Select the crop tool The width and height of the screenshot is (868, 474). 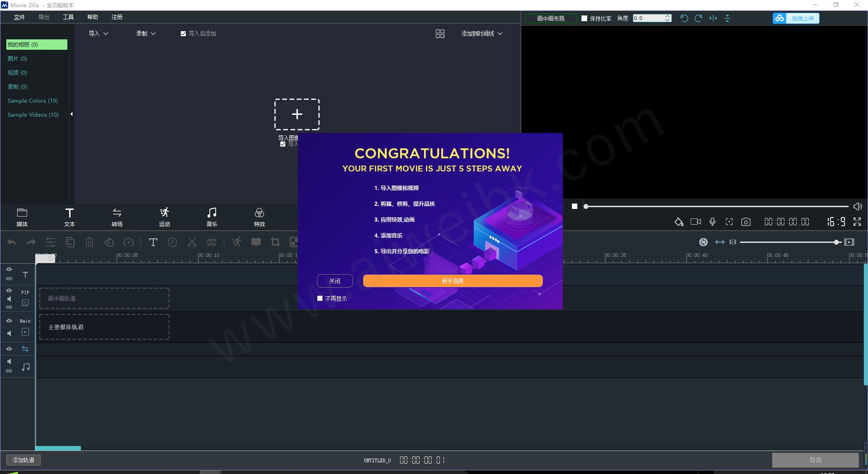click(x=275, y=242)
